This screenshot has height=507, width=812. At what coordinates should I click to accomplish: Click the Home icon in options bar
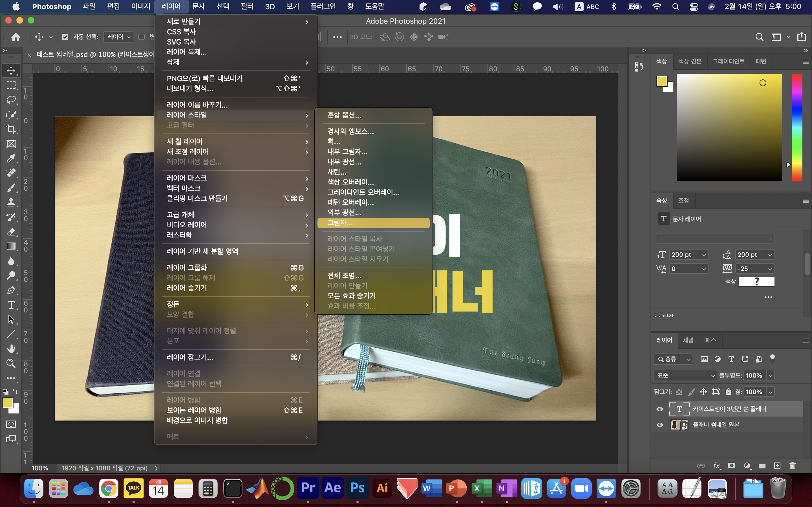click(x=16, y=37)
